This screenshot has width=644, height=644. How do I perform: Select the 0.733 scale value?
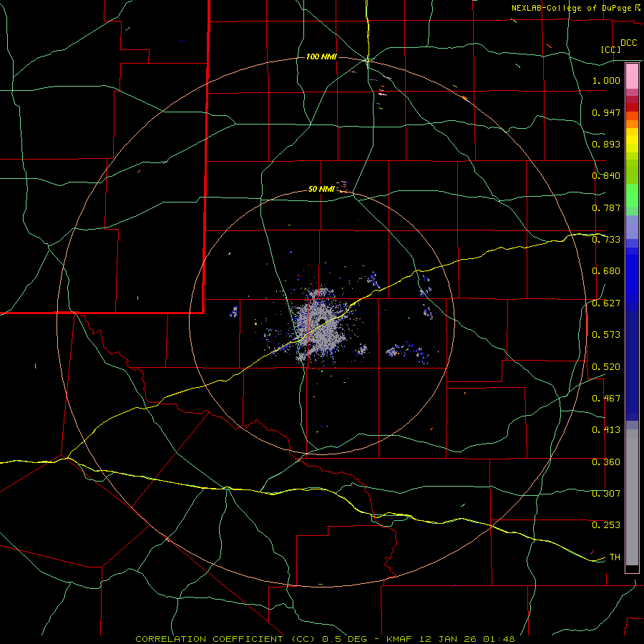606,240
